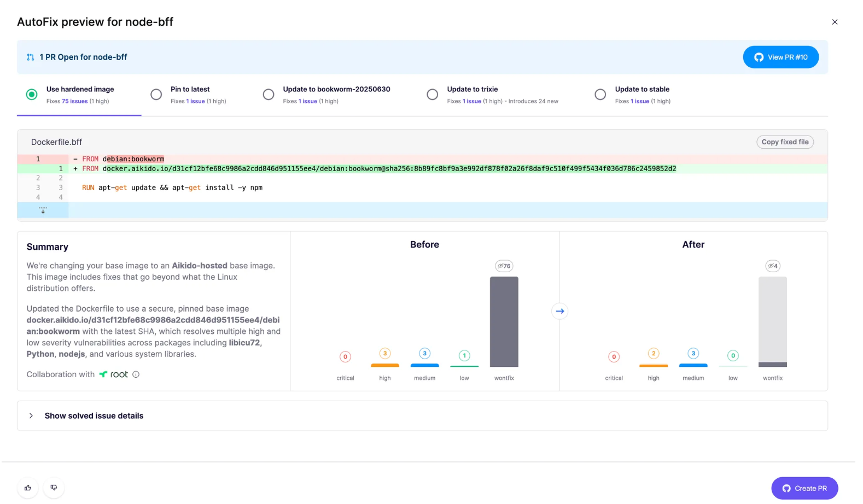The height and width of the screenshot is (504, 863).
Task: Open '1 issue' link under Update to trixie
Action: pyautogui.click(x=471, y=101)
